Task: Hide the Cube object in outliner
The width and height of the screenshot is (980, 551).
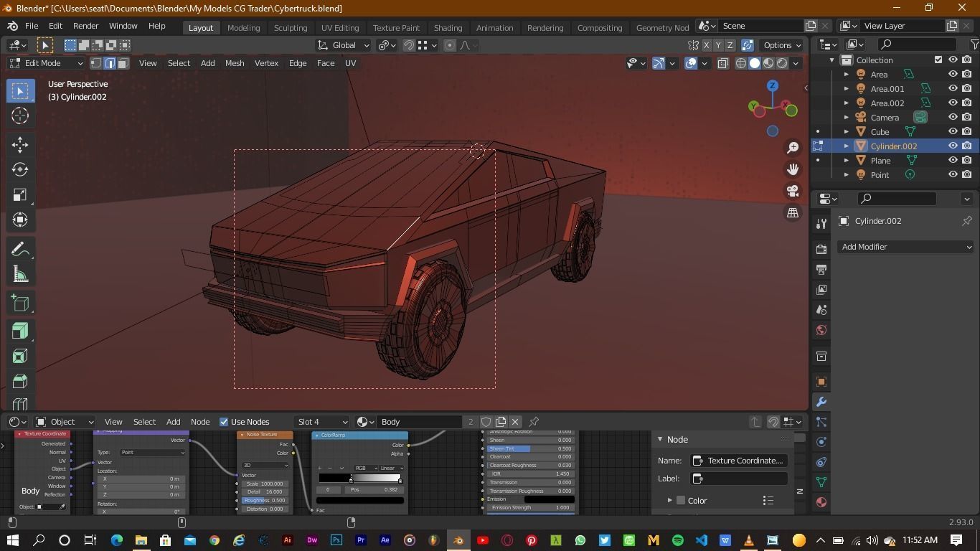Action: [x=953, y=132]
